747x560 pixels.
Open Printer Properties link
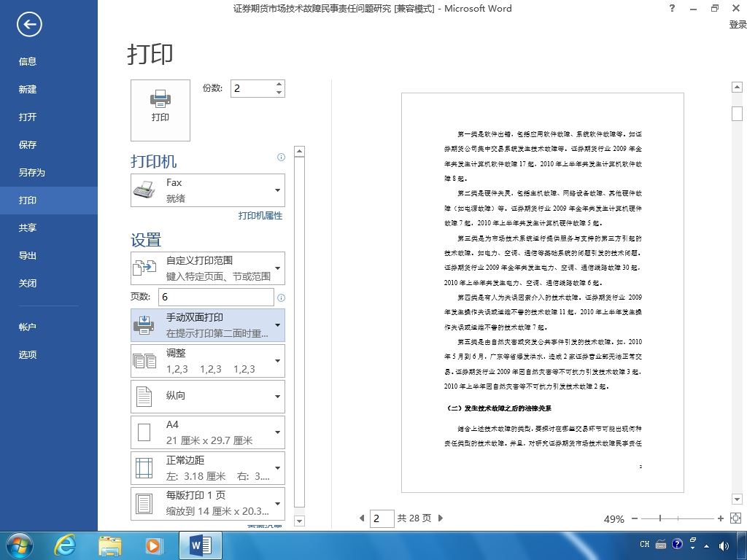pyautogui.click(x=260, y=216)
